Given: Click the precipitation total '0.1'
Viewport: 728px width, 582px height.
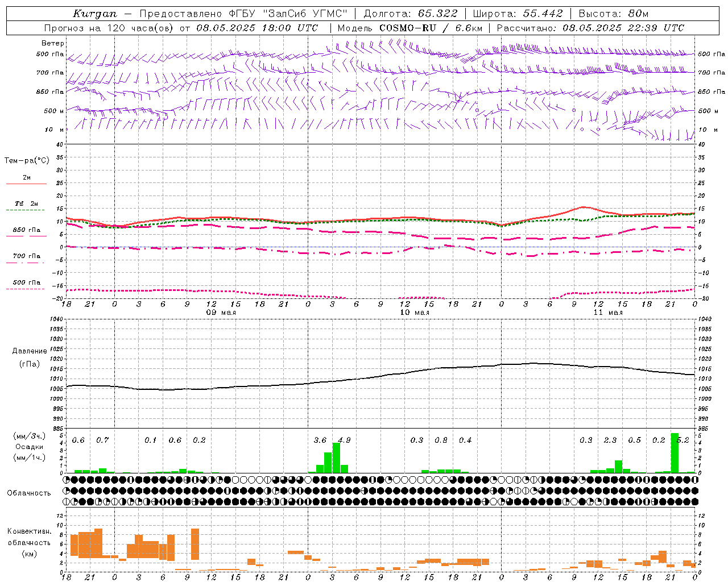Looking at the screenshot, I should tap(150, 440).
